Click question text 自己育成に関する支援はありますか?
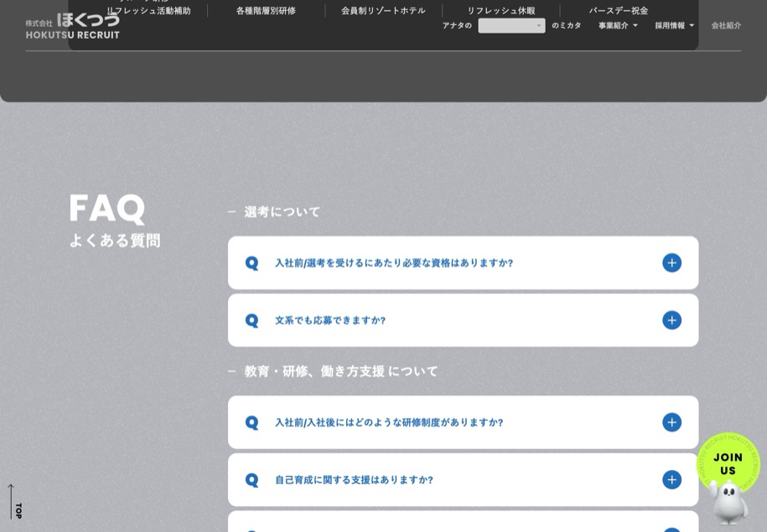The image size is (767, 532). pyautogui.click(x=354, y=480)
